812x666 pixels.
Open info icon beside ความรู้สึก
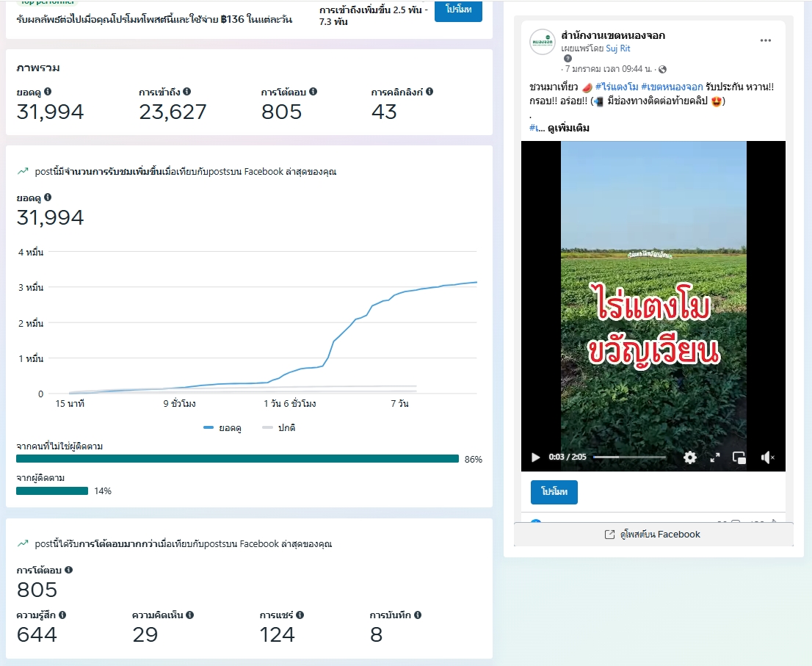(x=62, y=615)
